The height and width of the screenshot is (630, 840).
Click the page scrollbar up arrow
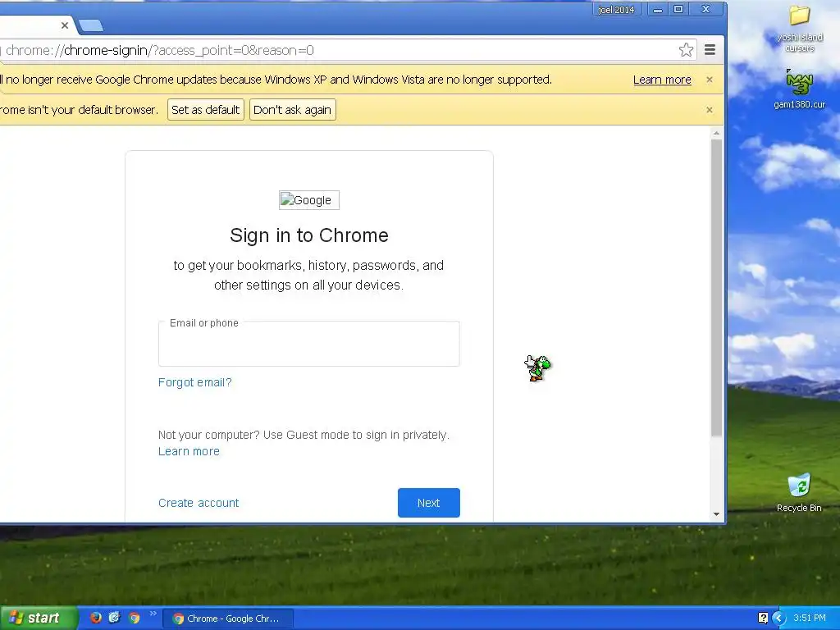[716, 133]
